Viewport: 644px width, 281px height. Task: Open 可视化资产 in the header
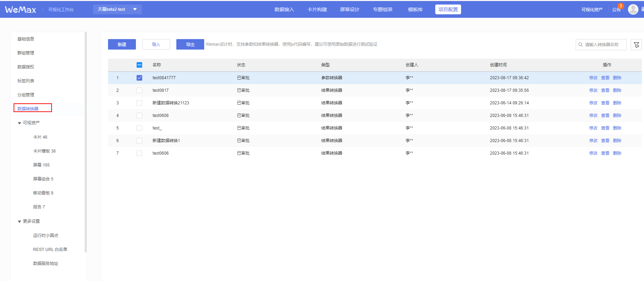592,9
